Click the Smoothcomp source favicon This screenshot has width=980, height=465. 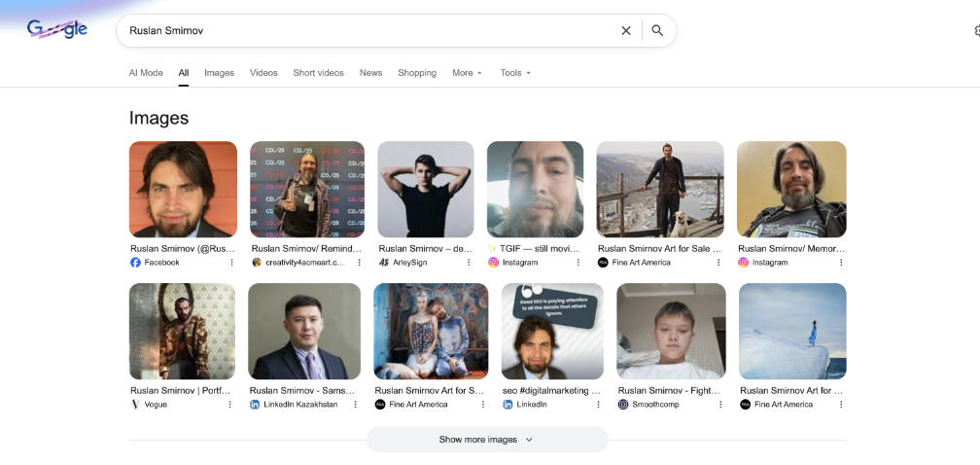tap(622, 405)
